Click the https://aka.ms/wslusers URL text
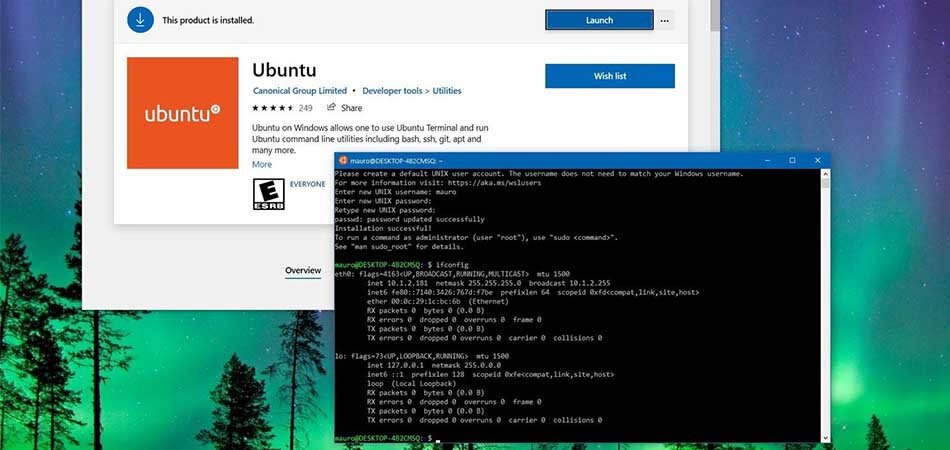 coord(493,182)
